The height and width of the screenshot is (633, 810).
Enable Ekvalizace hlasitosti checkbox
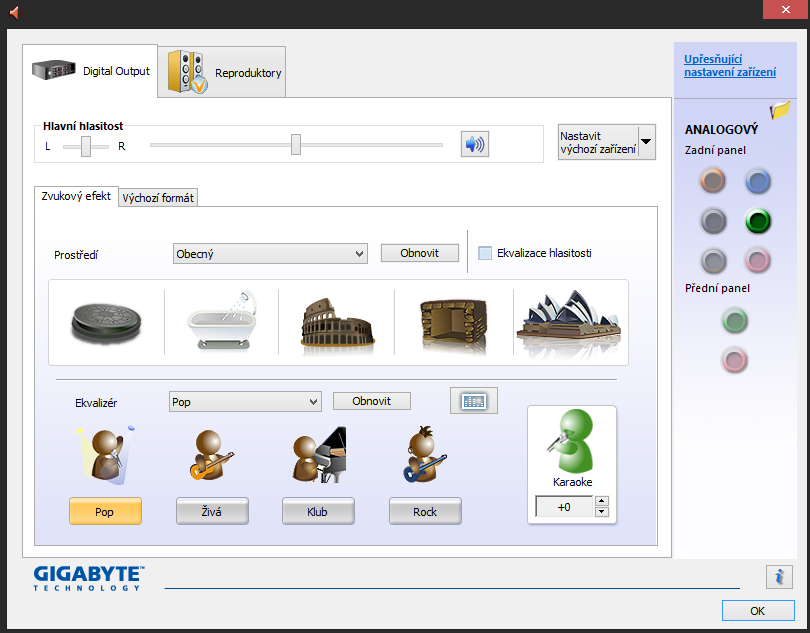(486, 254)
